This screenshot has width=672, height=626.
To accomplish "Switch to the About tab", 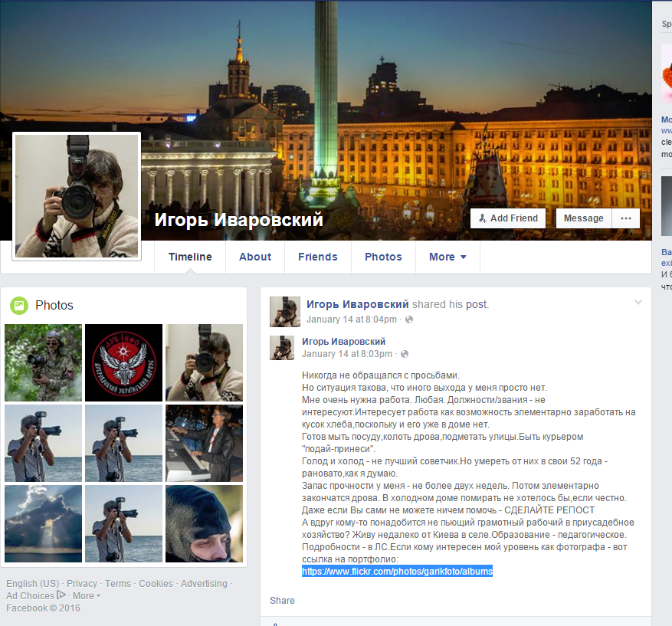I will (x=255, y=257).
